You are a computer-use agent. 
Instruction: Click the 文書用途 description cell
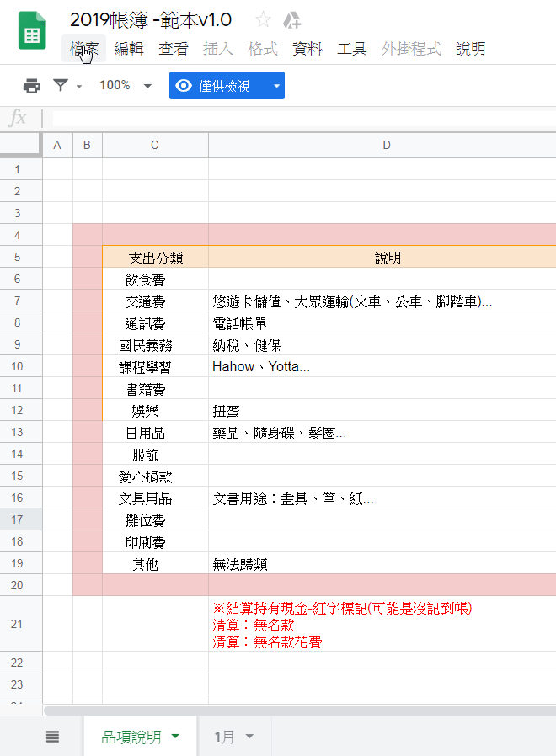(x=382, y=498)
